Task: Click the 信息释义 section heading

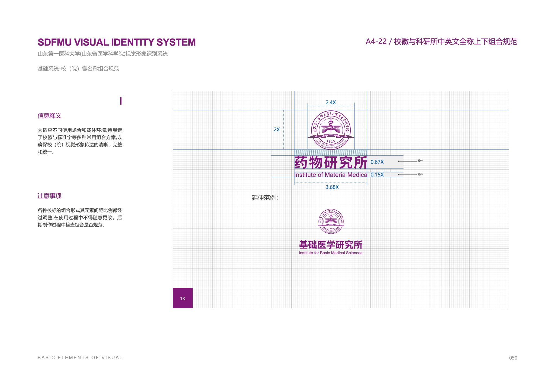Action: (x=49, y=116)
